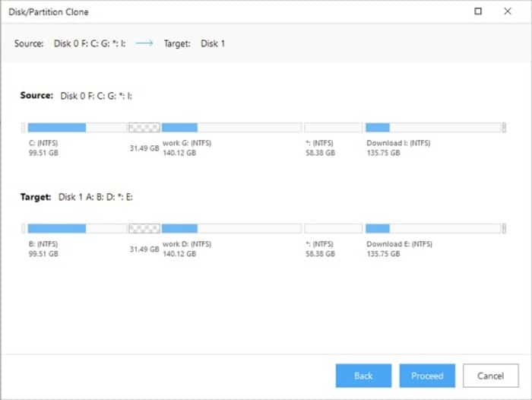This screenshot has width=532, height=400.
Task: Click the Proceed button
Action: click(427, 376)
